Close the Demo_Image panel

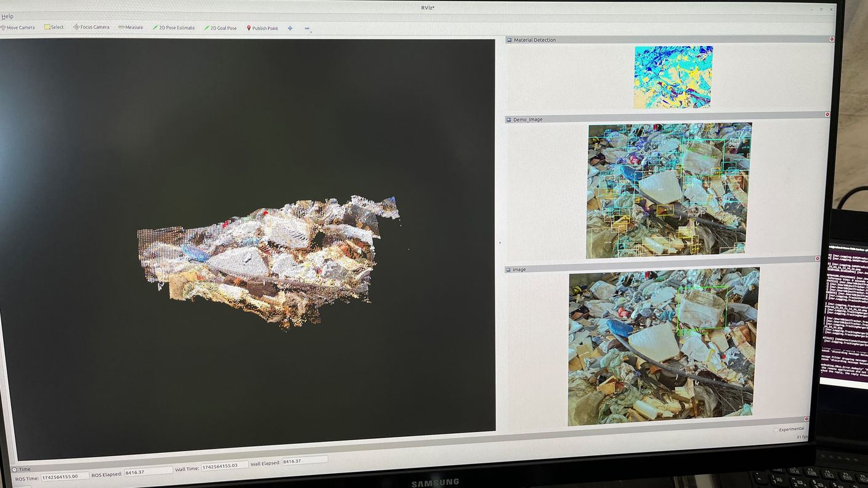coord(827,114)
